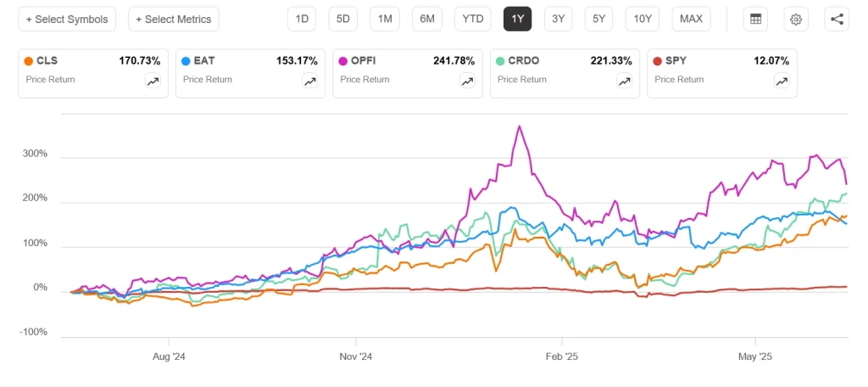Click the trend icon in OPFI card
Screen dimensions: 868x387
point(467,81)
